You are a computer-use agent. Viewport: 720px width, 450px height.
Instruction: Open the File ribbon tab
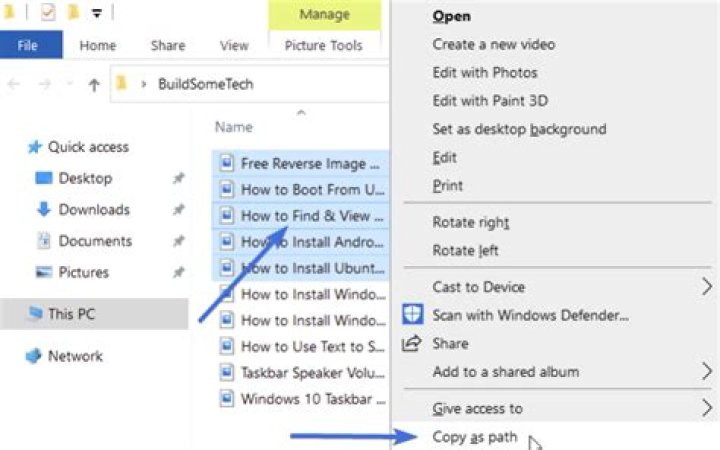(31, 45)
